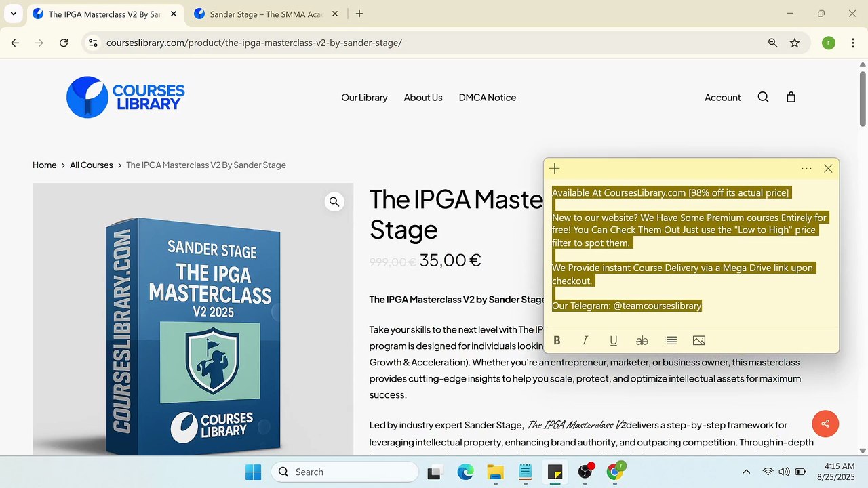
Task: Go forward in browser history
Action: pyautogui.click(x=39, y=43)
